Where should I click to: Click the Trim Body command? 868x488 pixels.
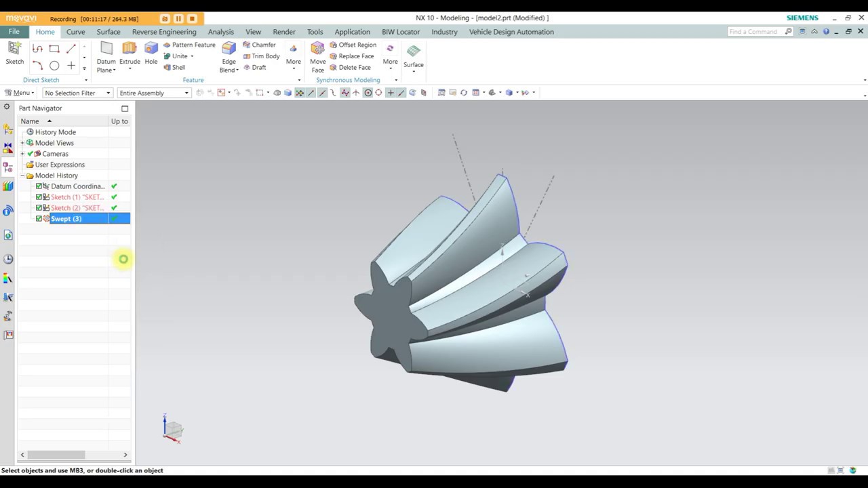point(261,56)
